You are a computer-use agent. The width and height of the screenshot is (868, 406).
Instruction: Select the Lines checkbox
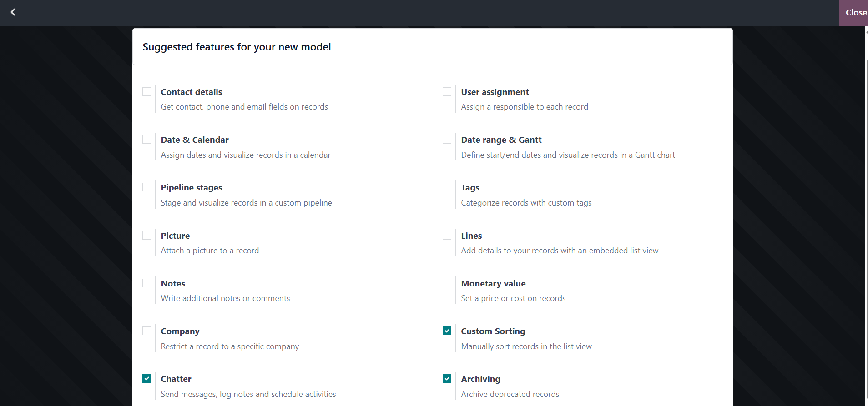point(447,235)
